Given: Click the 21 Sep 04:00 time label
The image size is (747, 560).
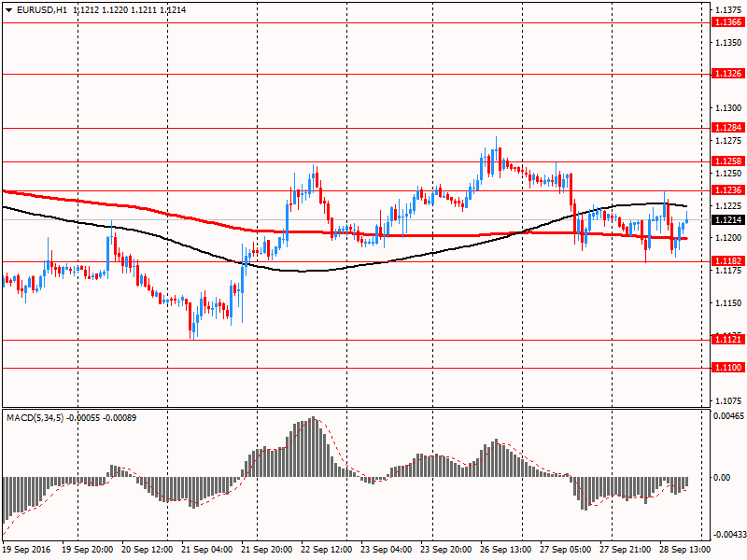Looking at the screenshot, I should pos(207,550).
